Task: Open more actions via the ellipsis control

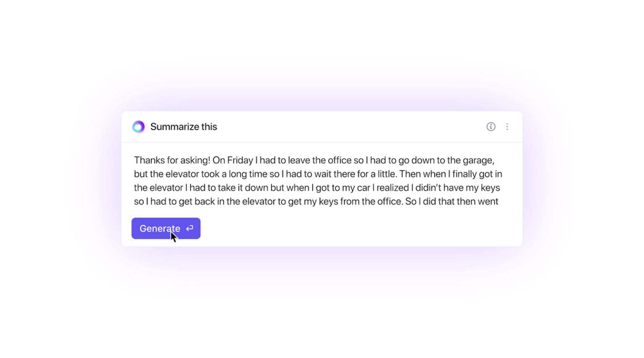Action: (507, 126)
